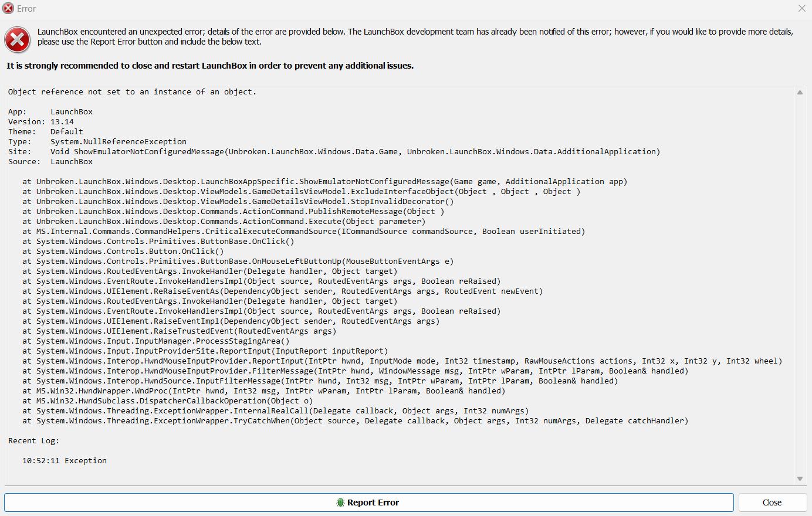The height and width of the screenshot is (516, 812).
Task: Click the 'Theme: Default' line
Action: tap(46, 132)
